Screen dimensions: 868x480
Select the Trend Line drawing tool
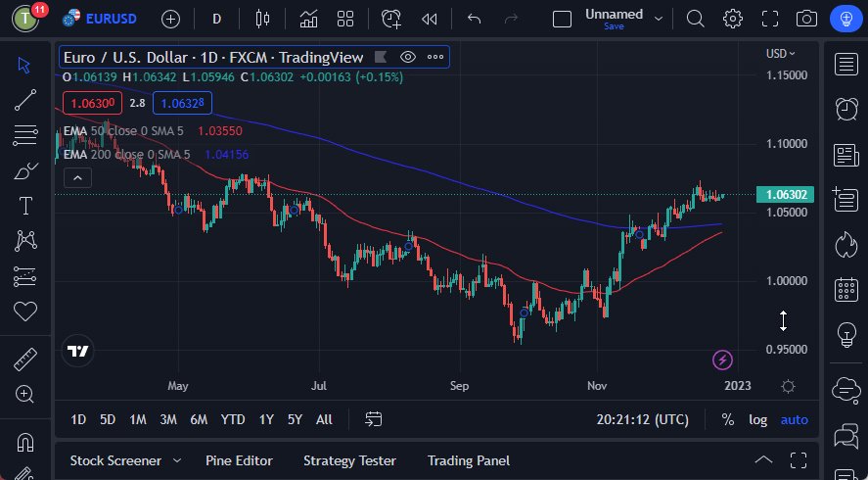[x=25, y=100]
